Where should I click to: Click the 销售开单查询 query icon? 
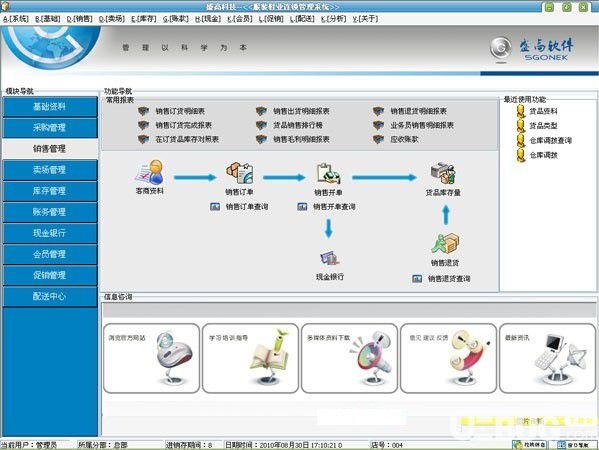[x=302, y=207]
